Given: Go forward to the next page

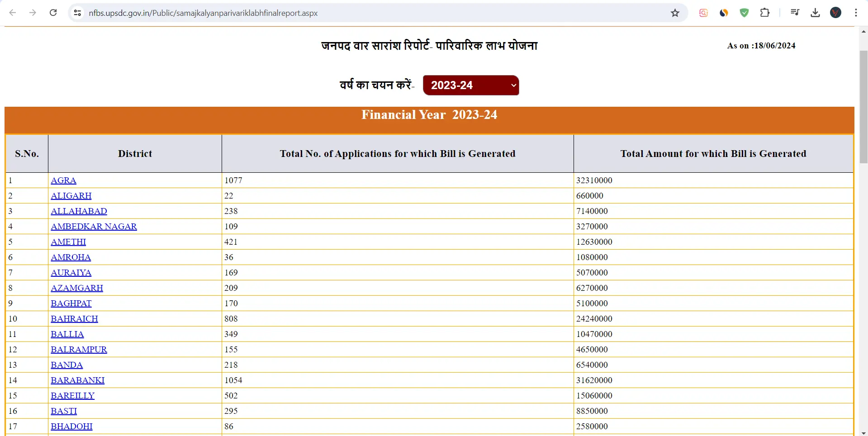Looking at the screenshot, I should (x=33, y=13).
